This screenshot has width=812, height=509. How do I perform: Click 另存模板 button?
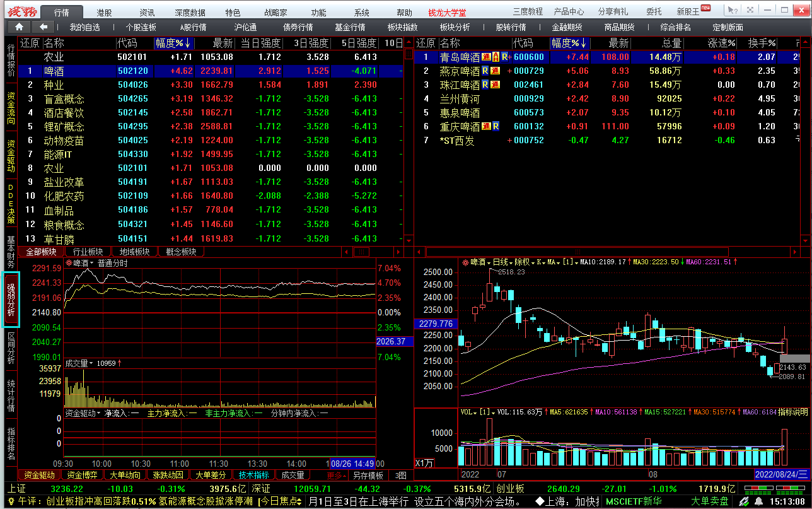[x=368, y=475]
